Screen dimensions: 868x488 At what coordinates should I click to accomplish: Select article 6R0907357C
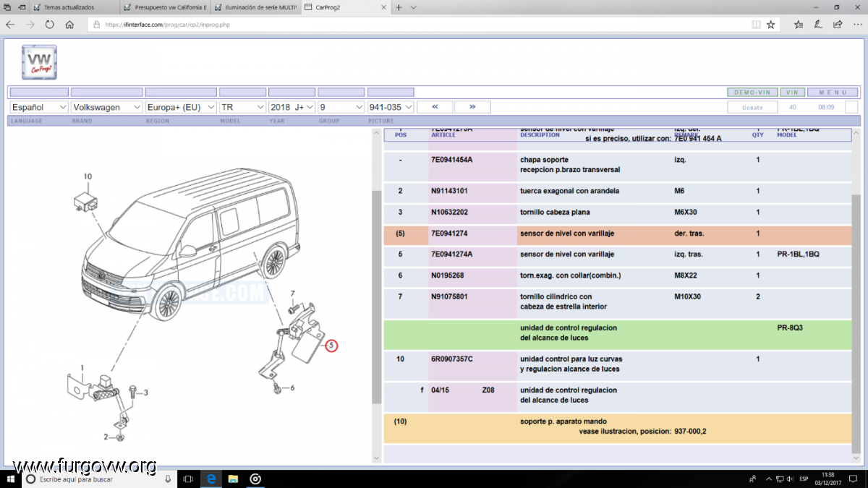pos(452,359)
